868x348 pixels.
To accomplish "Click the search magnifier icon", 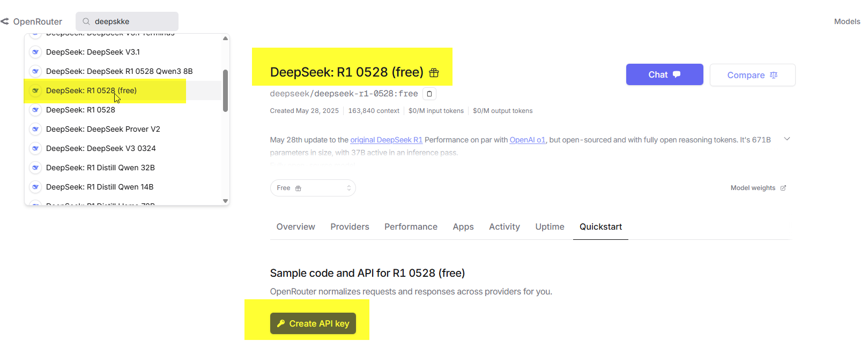I will pyautogui.click(x=86, y=21).
